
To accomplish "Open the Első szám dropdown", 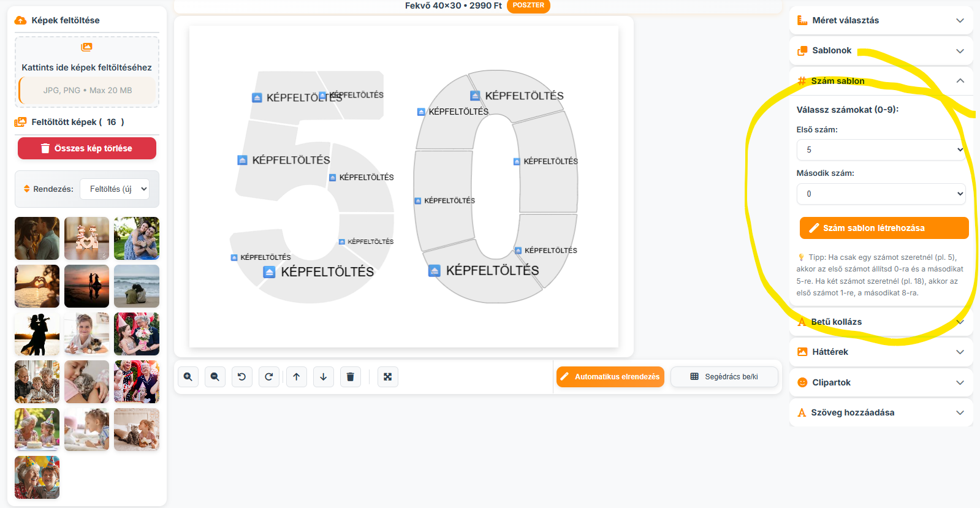I will (x=881, y=150).
